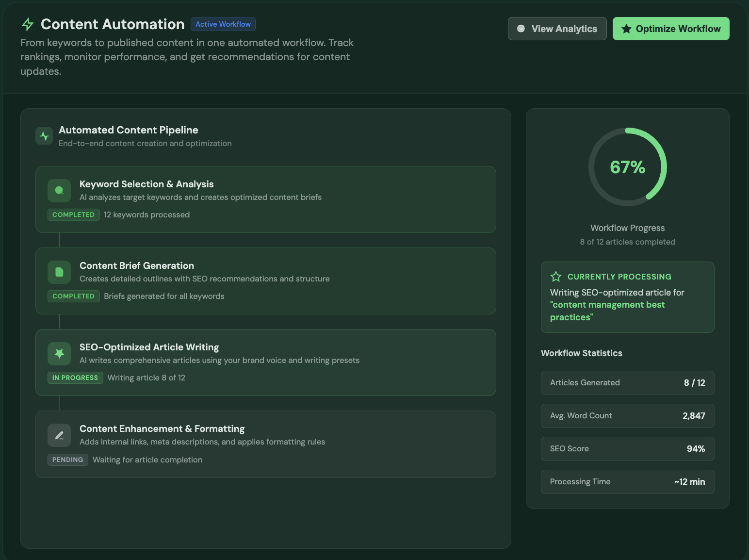
Task: Click the pencil icon for Content Enhancement
Action: click(x=59, y=435)
